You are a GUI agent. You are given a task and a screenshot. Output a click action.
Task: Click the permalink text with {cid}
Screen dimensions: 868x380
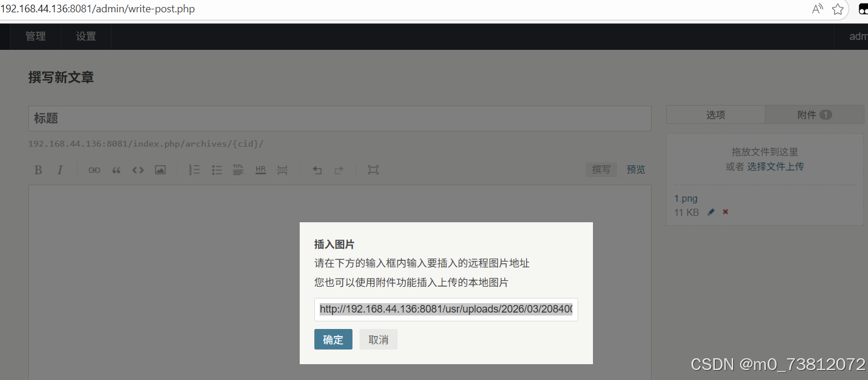[x=146, y=144]
